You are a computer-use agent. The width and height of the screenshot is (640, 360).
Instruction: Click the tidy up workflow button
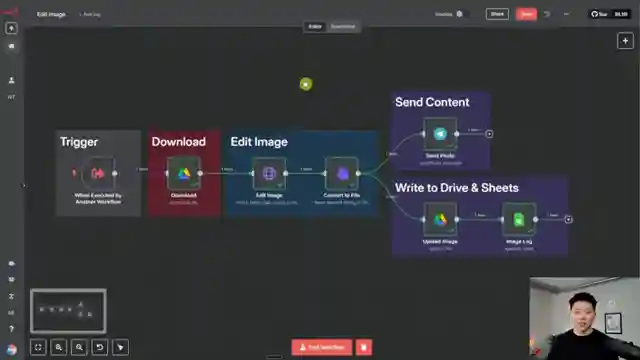pos(120,347)
